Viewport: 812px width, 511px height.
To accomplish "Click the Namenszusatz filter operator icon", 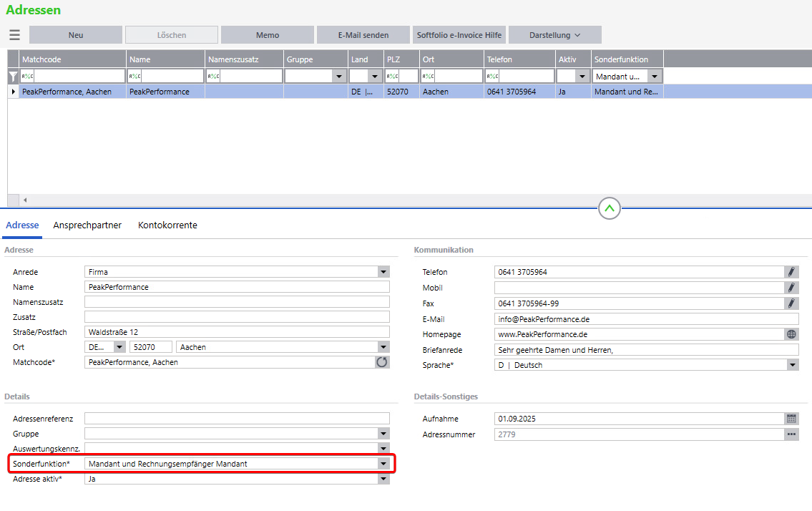I will [x=213, y=76].
